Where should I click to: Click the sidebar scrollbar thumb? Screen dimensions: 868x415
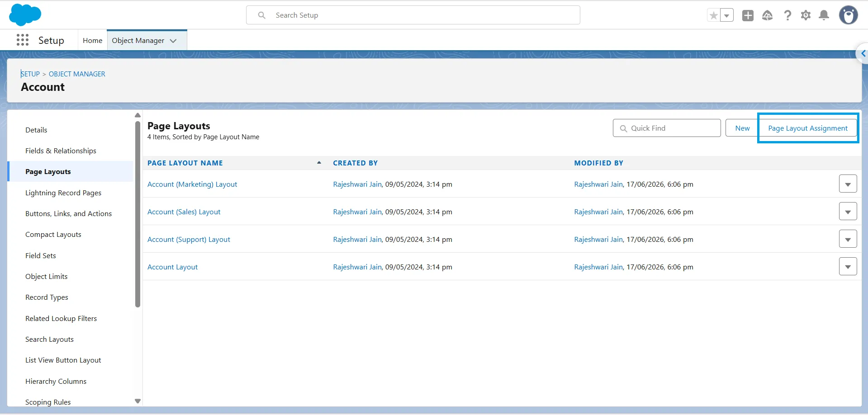(138, 214)
